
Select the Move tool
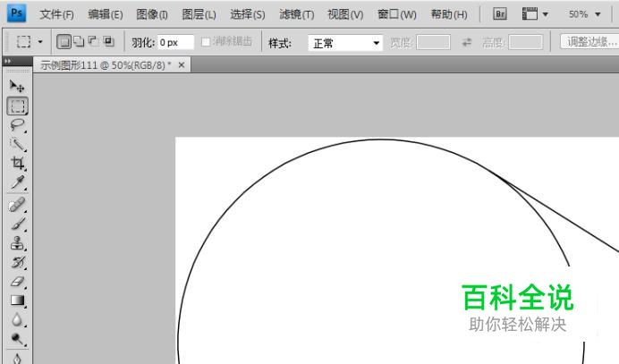coord(17,86)
